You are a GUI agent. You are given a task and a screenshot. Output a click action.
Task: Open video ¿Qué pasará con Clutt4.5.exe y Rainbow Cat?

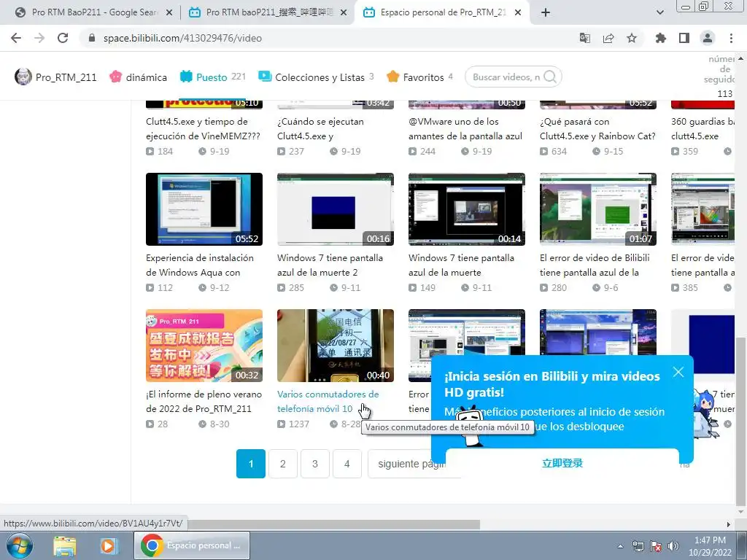coord(597,128)
